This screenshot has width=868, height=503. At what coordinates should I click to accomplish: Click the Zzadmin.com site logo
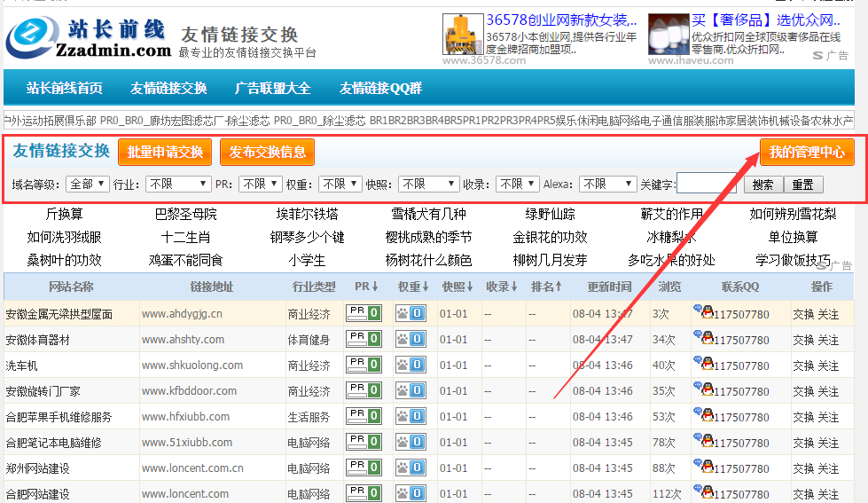click(x=87, y=38)
